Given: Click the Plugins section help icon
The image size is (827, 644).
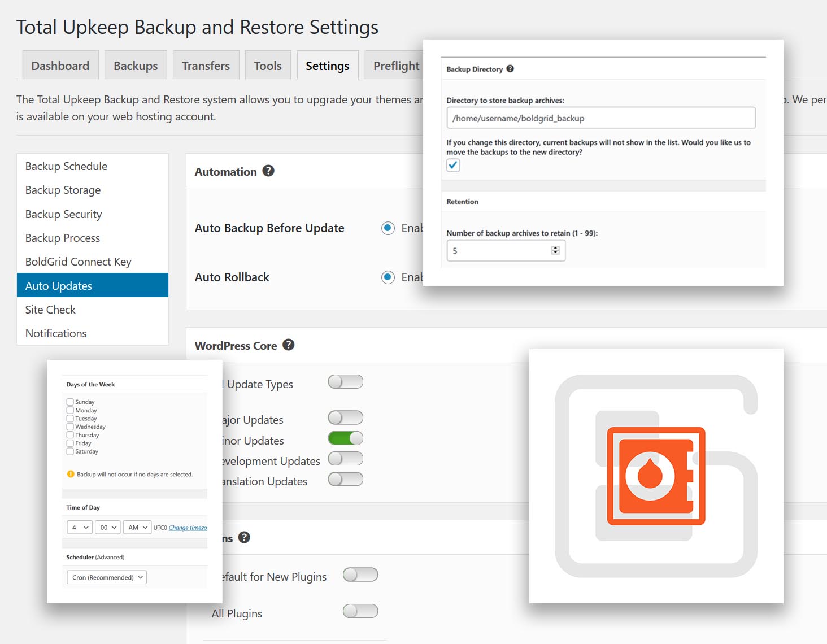Looking at the screenshot, I should coord(244,537).
